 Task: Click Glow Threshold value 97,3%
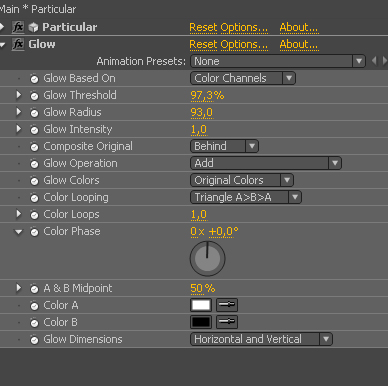pos(207,95)
